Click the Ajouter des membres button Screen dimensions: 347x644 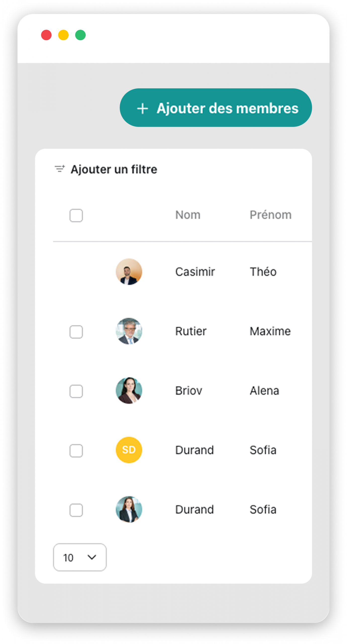[216, 108]
